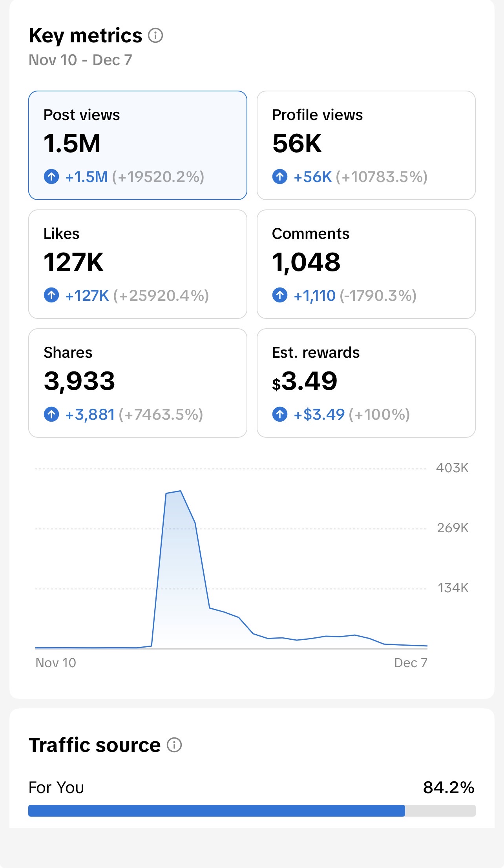Click the up-arrow icon in Est. rewards card
Image resolution: width=504 pixels, height=868 pixels.
coord(280,414)
